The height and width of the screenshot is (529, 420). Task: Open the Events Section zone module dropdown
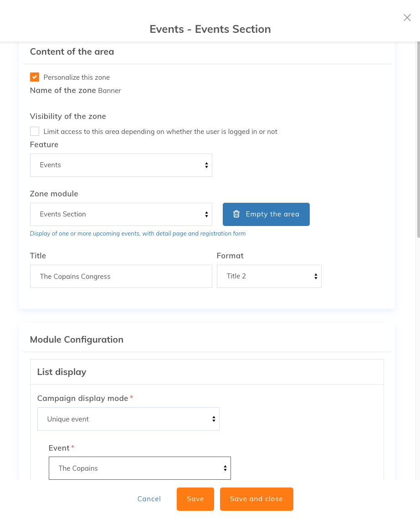coord(121,215)
